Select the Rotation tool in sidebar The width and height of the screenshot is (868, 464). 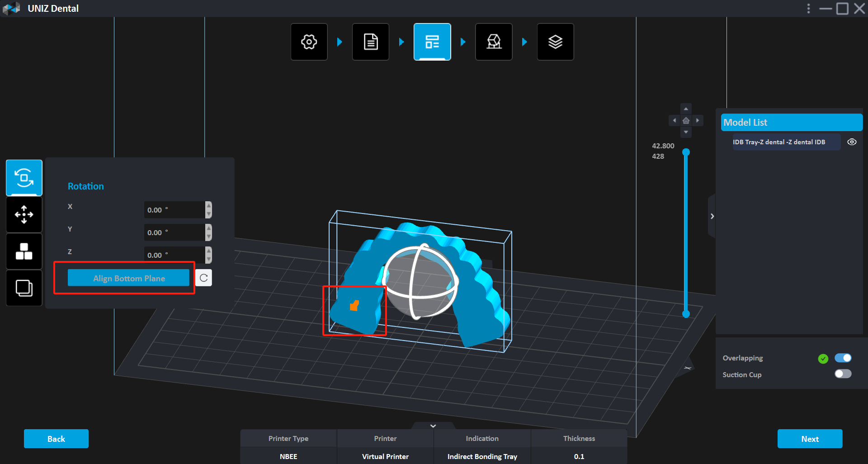(24, 178)
